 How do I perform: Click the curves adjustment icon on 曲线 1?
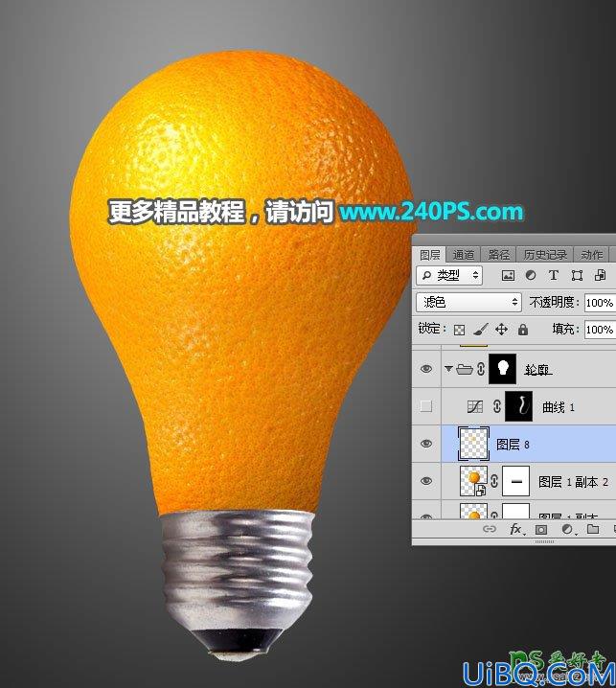(x=475, y=406)
